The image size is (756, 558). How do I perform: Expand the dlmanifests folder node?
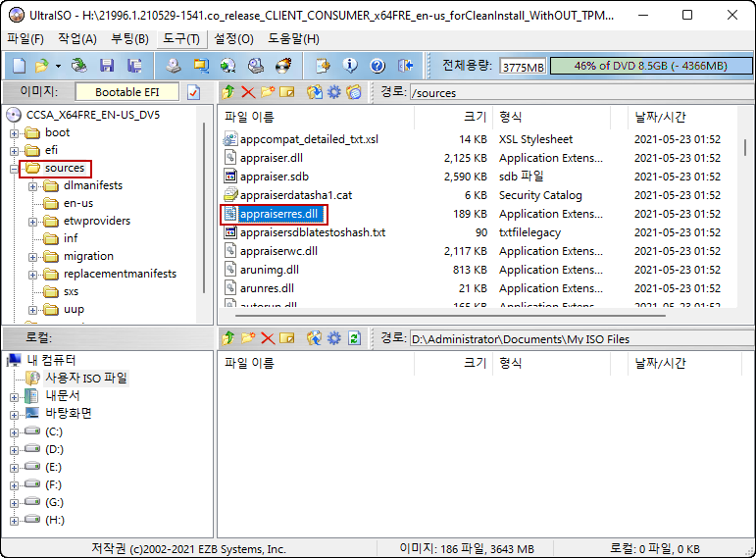32,186
